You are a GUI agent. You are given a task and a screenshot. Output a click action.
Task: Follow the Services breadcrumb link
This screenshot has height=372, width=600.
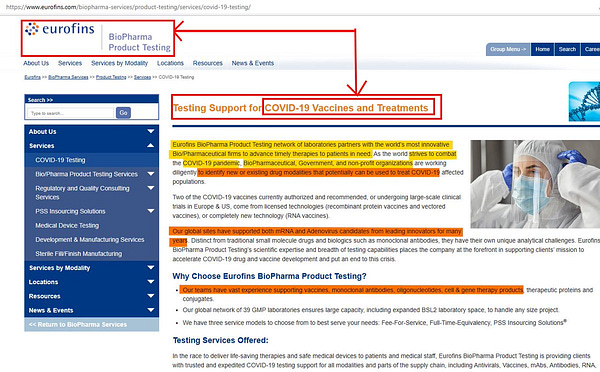[x=142, y=77]
